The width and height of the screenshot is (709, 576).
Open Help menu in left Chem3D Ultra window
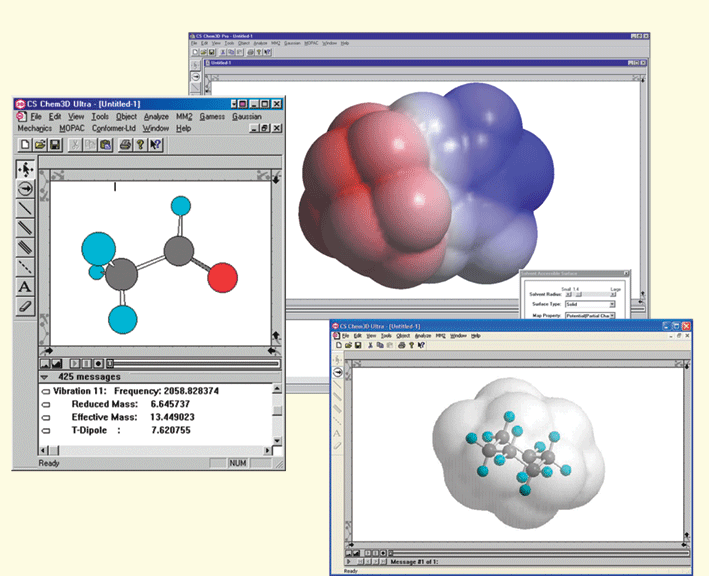(x=183, y=128)
